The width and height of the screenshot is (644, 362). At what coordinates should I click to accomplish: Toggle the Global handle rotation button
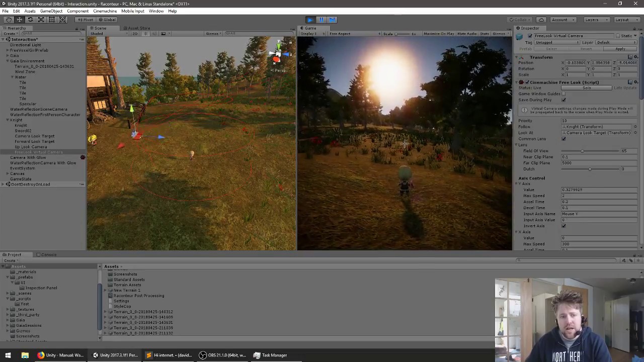point(107,20)
